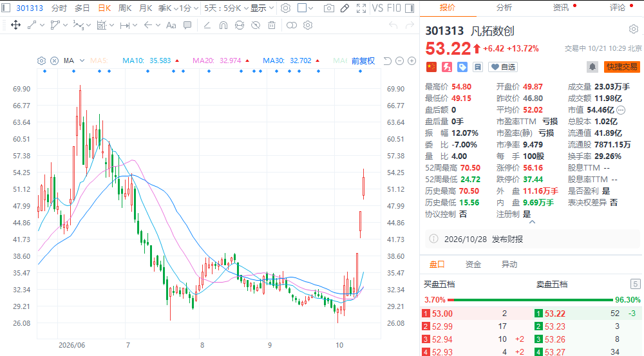Select the trend line drawing tool
This screenshot has width=644, height=356.
coord(32,26)
